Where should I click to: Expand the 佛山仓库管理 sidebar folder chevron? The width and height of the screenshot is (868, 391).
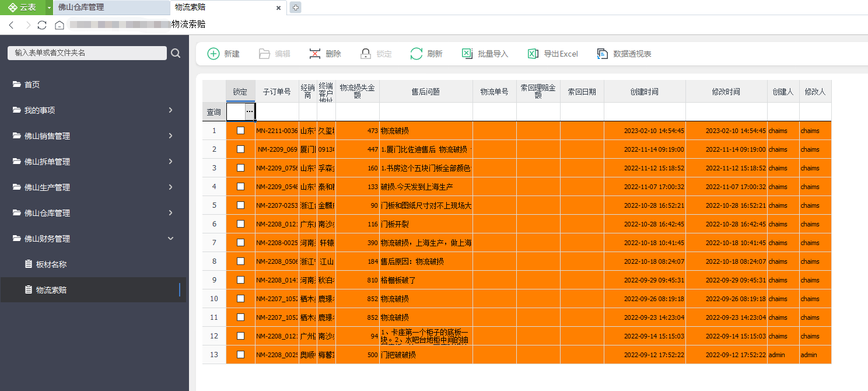pos(170,213)
